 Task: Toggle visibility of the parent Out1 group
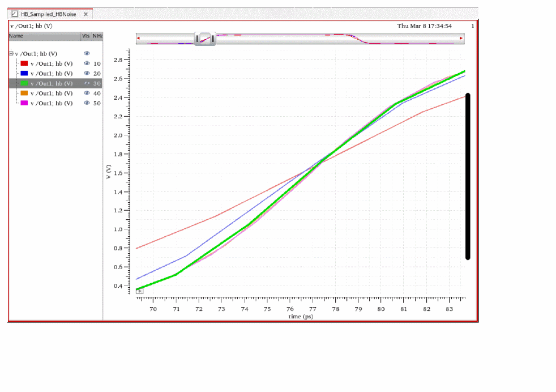tap(87, 54)
